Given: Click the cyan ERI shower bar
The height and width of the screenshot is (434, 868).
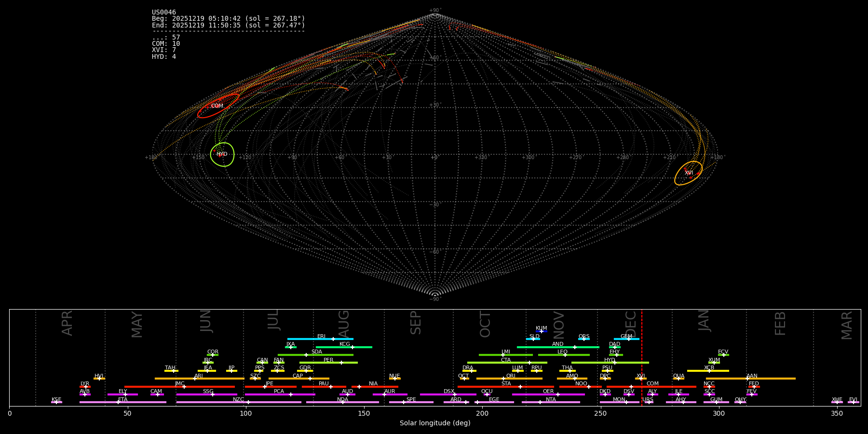Looking at the screenshot, I should pyautogui.click(x=320, y=339).
